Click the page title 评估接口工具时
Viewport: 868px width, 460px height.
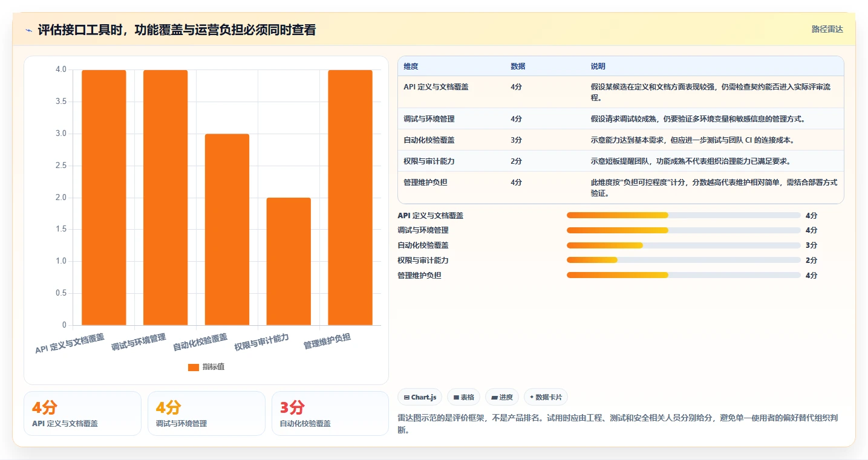click(177, 30)
